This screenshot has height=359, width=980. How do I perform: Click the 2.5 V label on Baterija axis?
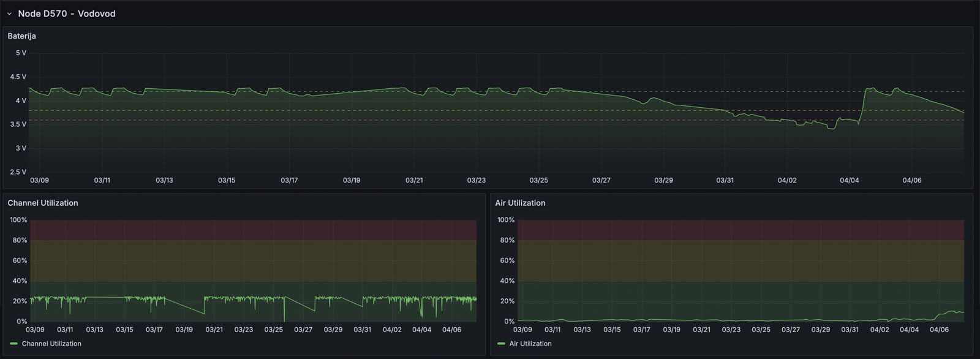click(x=18, y=172)
